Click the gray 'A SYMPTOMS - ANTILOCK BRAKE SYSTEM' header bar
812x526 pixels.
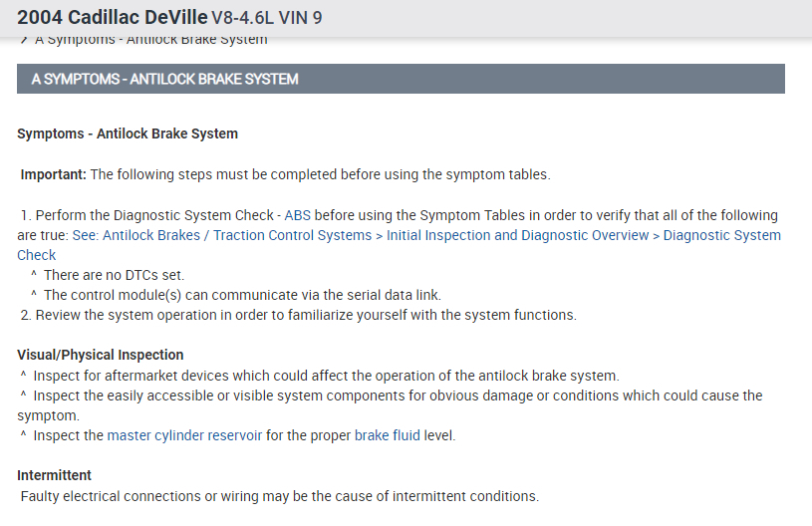coord(401,79)
